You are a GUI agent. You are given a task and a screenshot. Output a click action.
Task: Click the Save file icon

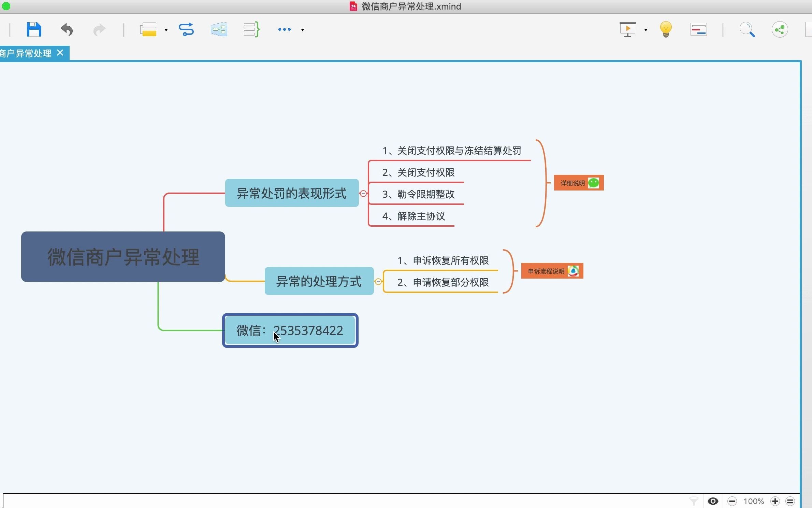click(x=34, y=30)
